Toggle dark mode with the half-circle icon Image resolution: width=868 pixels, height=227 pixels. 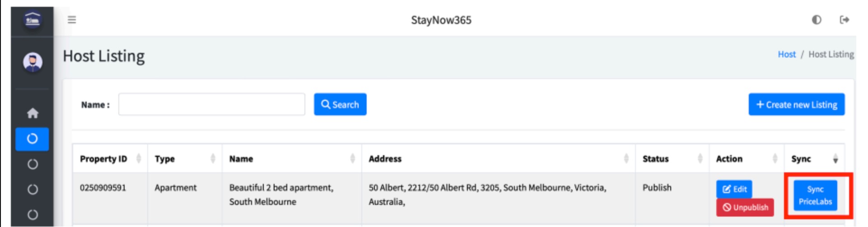[x=817, y=20]
